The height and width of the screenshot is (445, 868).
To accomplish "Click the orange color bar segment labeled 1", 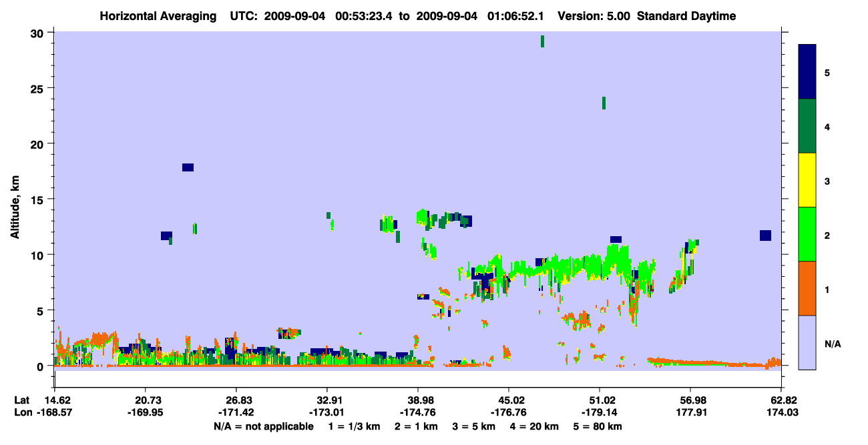I will [807, 288].
